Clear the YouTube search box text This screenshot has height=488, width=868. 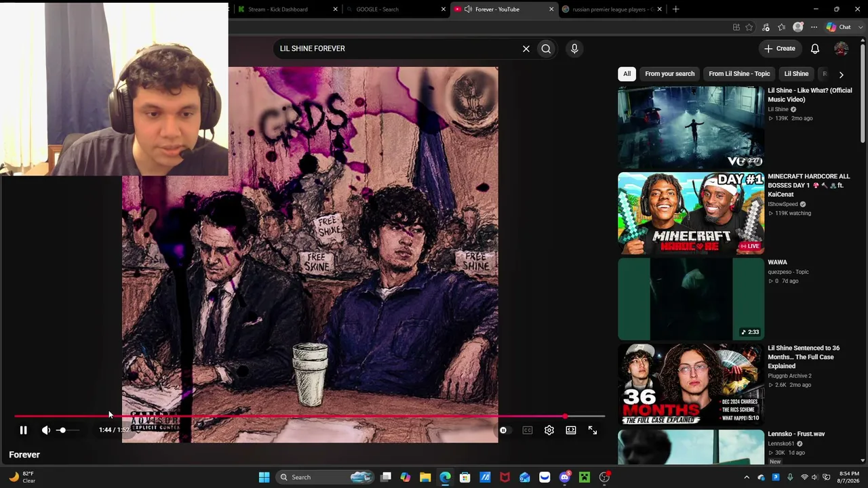526,49
